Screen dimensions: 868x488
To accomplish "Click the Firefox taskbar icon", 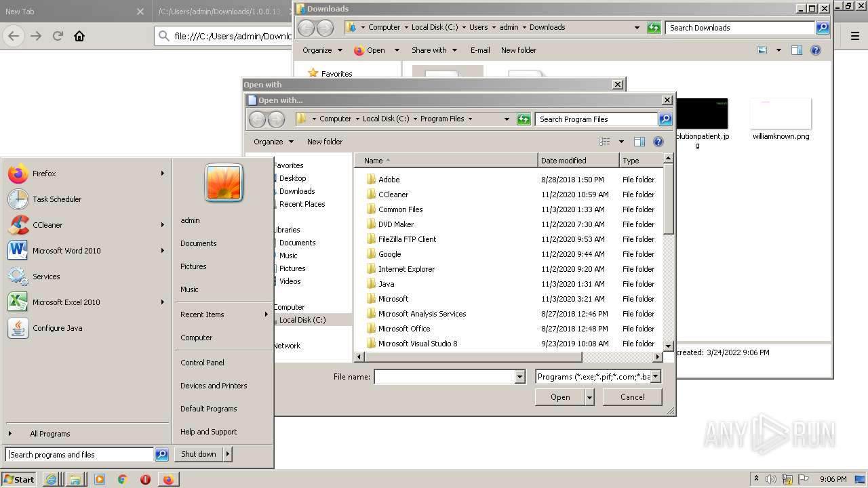I will coord(168,479).
